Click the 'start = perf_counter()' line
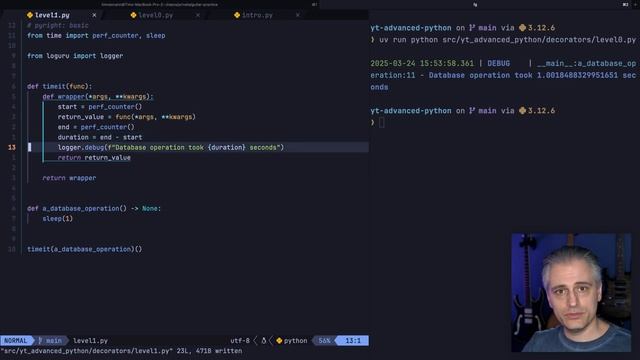The height and width of the screenshot is (360, 640). [x=100, y=107]
